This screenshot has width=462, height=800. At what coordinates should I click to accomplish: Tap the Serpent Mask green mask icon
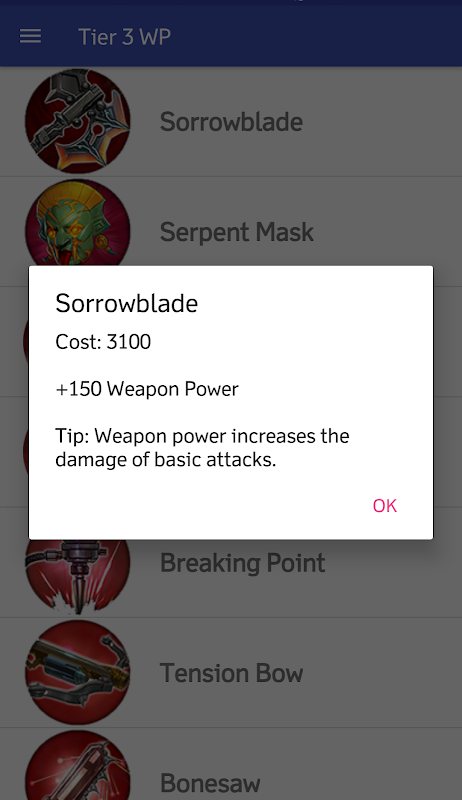coord(78,222)
